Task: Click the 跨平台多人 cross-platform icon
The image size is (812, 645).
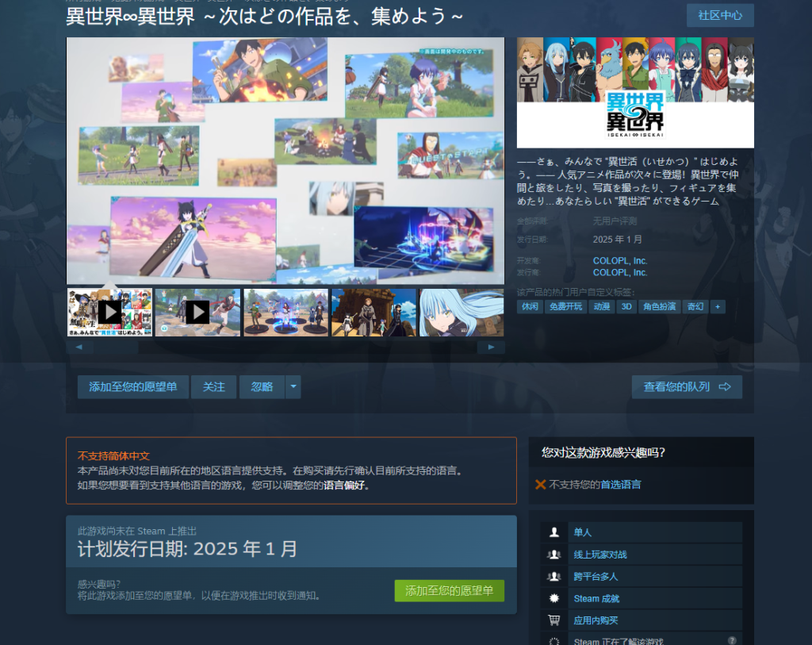Action: pyautogui.click(x=554, y=576)
